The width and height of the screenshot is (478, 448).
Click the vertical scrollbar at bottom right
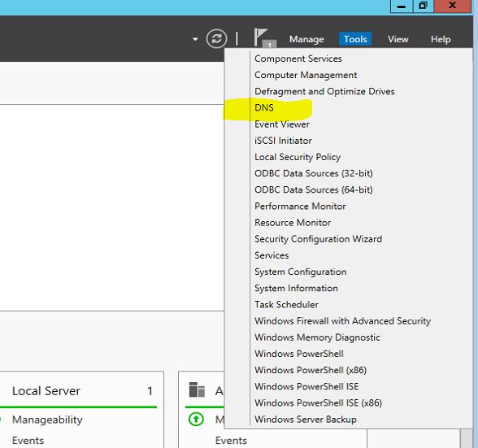(466, 438)
